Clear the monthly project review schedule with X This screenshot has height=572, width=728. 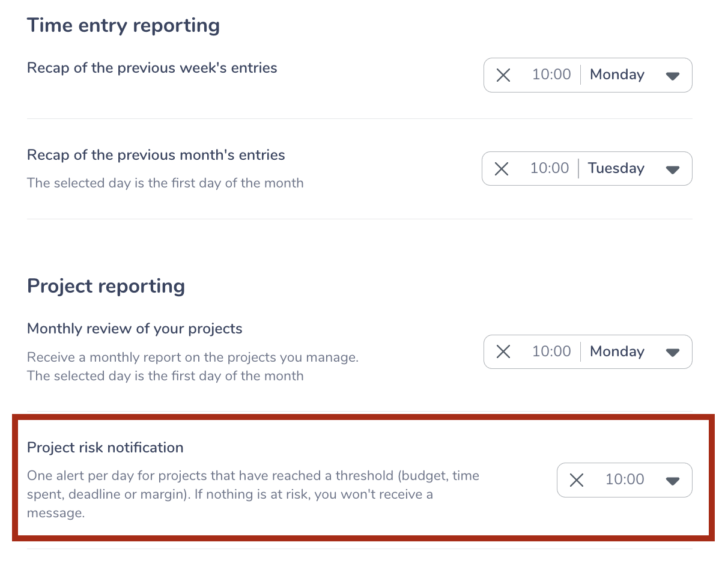coord(503,352)
